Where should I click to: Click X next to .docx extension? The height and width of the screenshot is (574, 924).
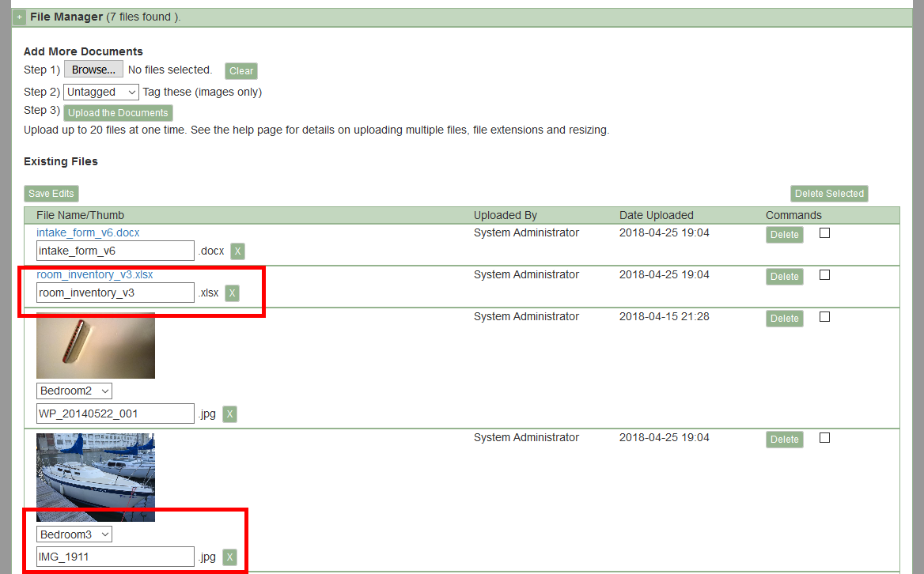pos(237,251)
